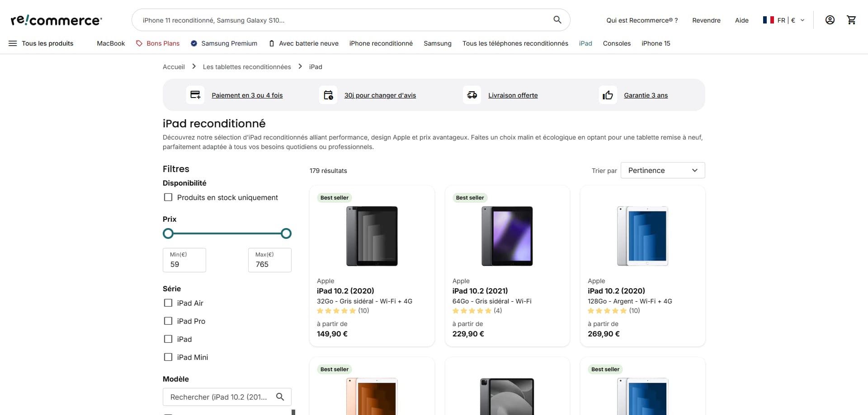Click 30j pour changer d'avis link
This screenshot has width=868, height=415.
coord(380,95)
